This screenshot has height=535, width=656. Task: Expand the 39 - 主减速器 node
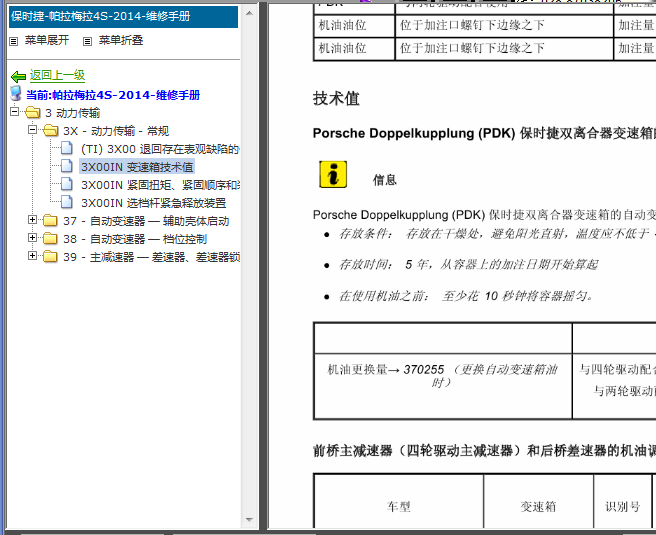pyautogui.click(x=32, y=255)
